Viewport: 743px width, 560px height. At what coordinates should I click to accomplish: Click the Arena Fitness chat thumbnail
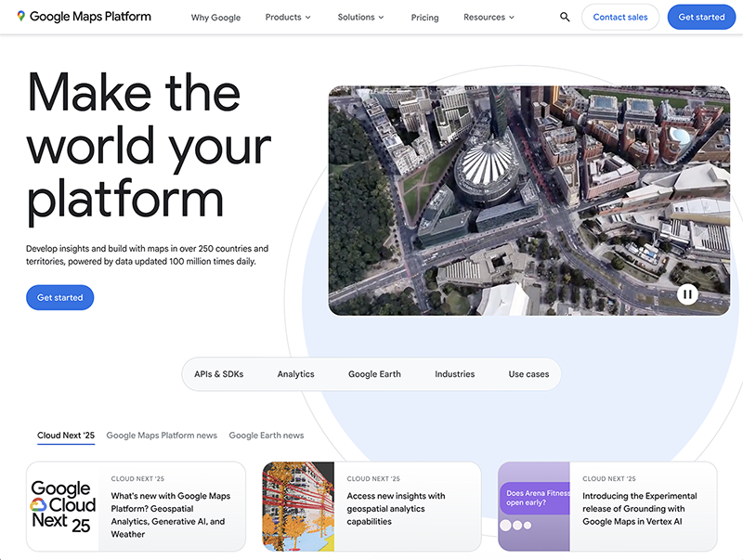click(x=534, y=506)
